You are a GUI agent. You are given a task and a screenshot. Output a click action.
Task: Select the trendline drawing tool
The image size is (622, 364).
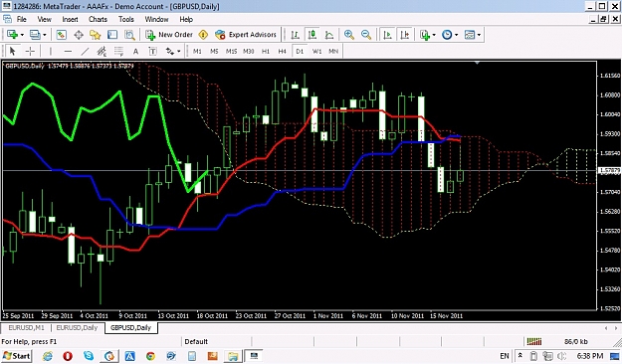pyautogui.click(x=85, y=51)
